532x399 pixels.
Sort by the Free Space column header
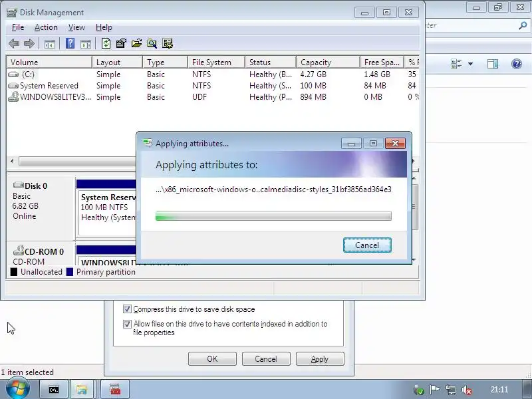tap(382, 63)
